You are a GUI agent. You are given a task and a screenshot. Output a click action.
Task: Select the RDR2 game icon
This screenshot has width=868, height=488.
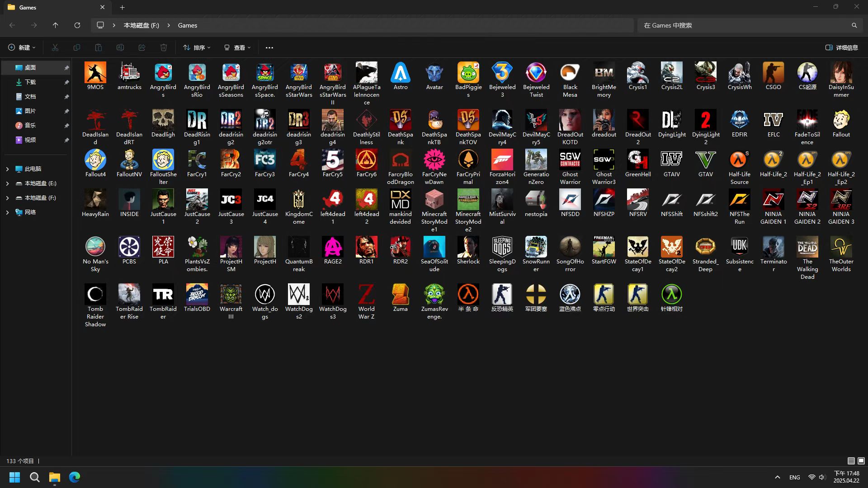(401, 247)
